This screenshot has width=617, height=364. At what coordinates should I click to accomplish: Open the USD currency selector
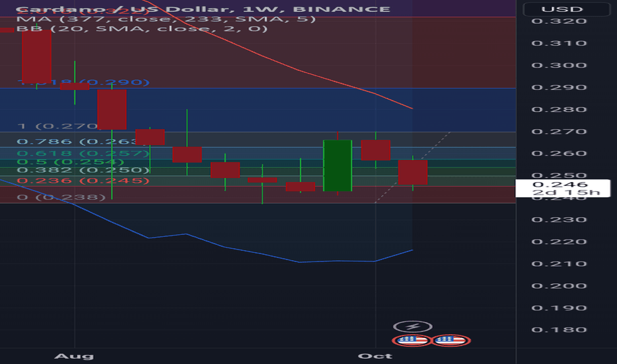coord(567,9)
